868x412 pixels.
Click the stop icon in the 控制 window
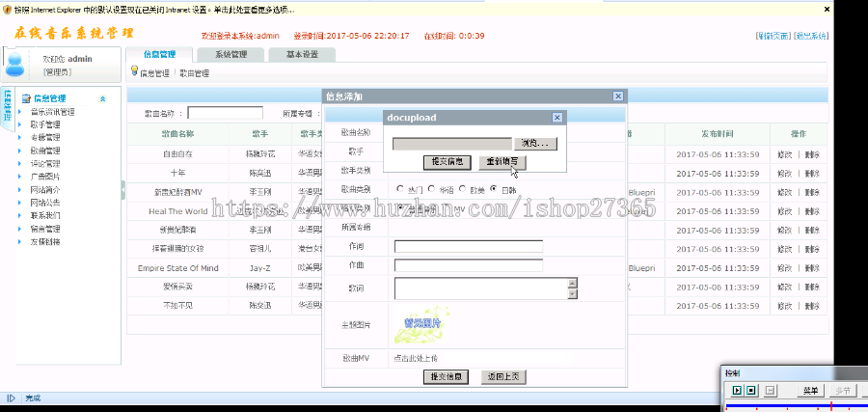click(750, 391)
